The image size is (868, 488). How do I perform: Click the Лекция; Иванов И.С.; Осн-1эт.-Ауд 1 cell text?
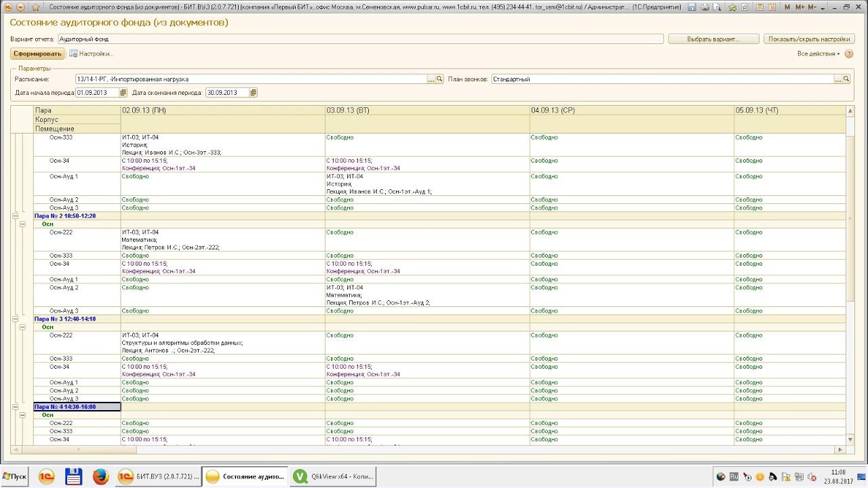(378, 192)
